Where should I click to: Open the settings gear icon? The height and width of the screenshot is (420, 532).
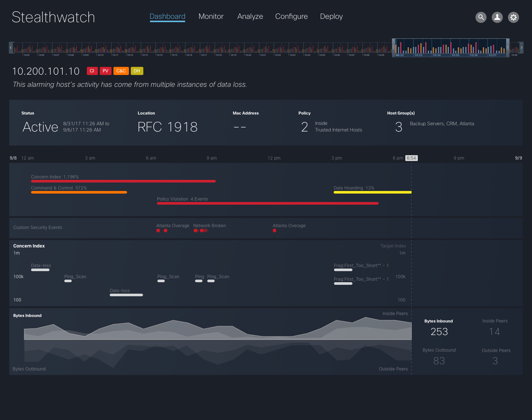coord(514,17)
